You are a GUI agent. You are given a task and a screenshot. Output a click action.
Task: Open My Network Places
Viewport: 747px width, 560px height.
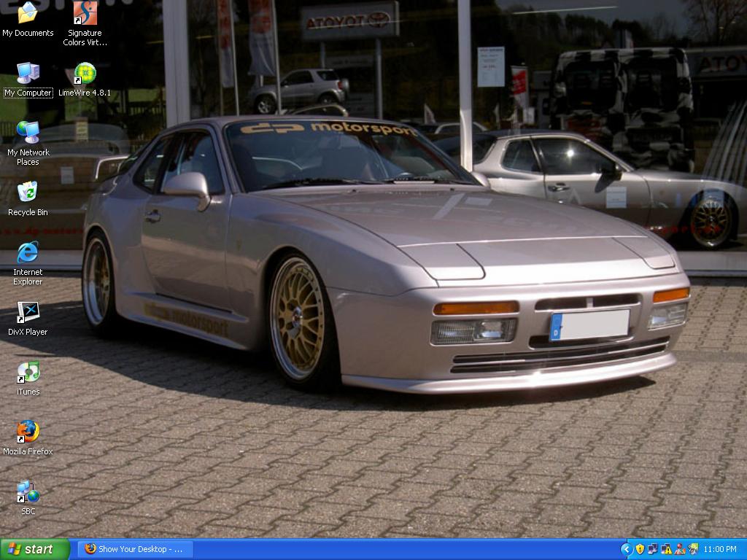point(28,133)
